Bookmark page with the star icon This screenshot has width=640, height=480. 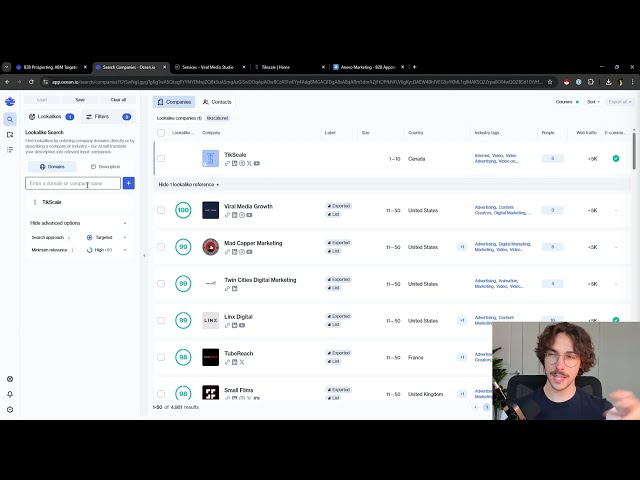(550, 82)
